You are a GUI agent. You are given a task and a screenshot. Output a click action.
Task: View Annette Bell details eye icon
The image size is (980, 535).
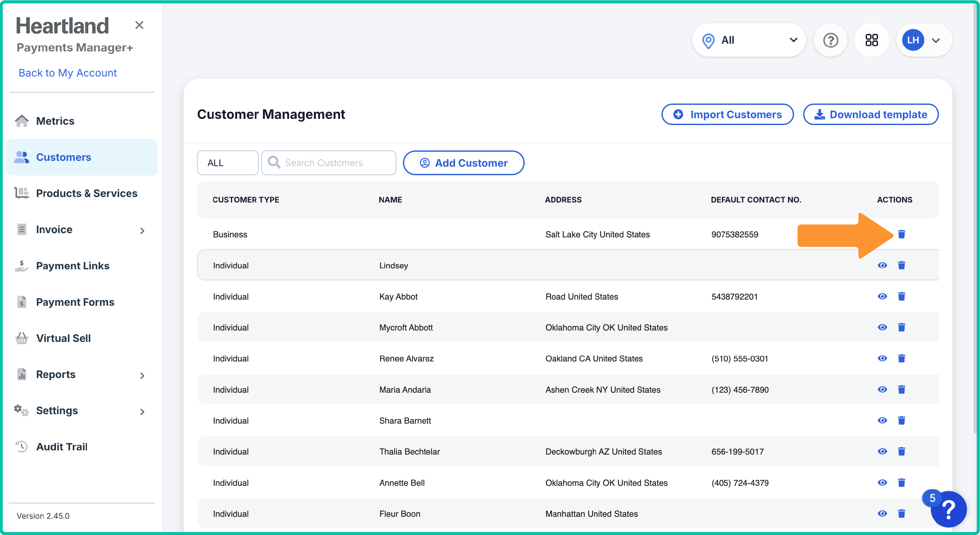(882, 483)
